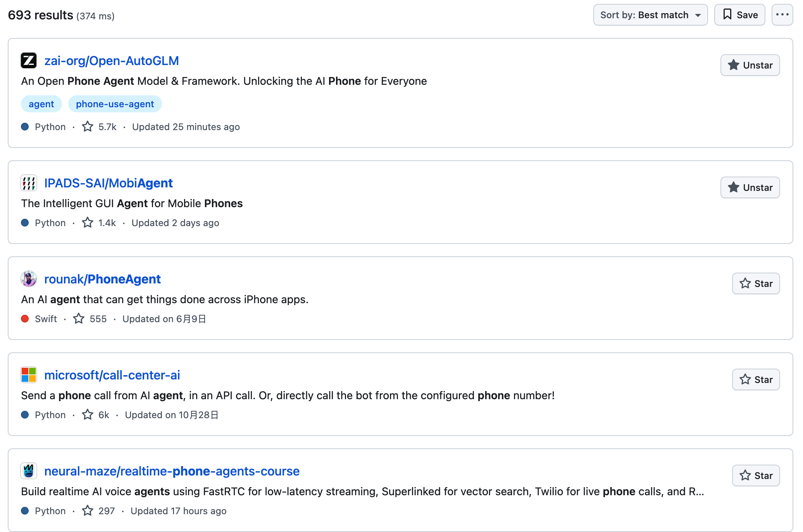
Task: Unstar the zai-org/Open-AutoGLM repository
Action: coord(750,65)
